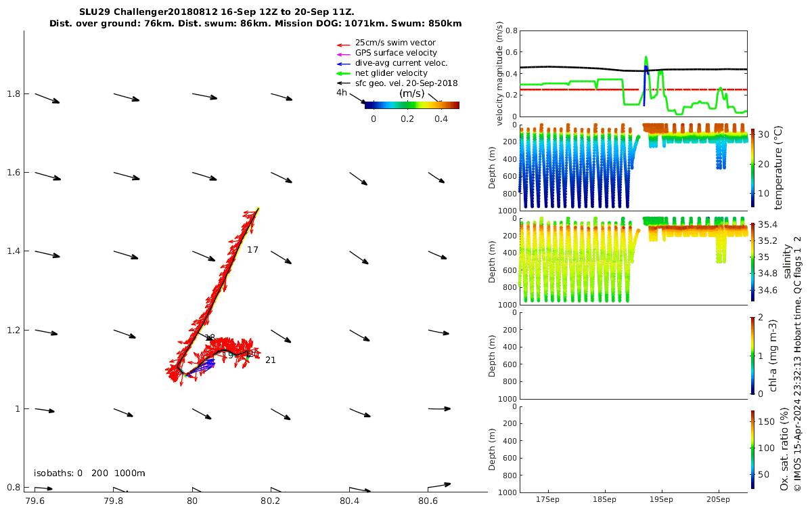Click the "20Sep" date tick

[718, 500]
